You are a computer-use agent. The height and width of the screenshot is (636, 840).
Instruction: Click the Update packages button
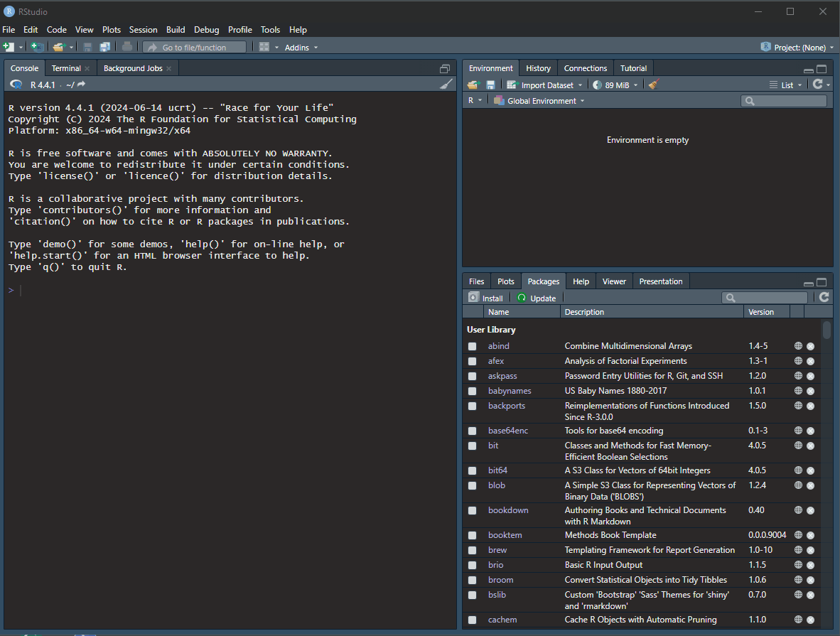(x=537, y=298)
